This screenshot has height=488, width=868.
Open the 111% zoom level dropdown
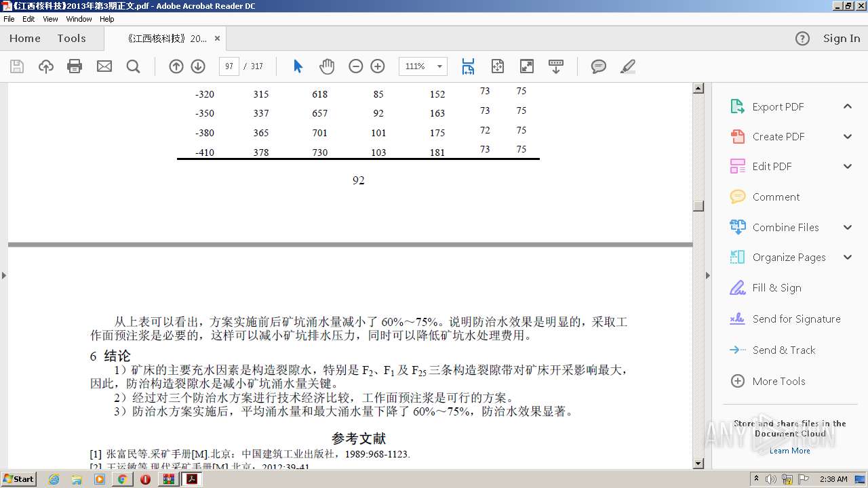pyautogui.click(x=439, y=66)
